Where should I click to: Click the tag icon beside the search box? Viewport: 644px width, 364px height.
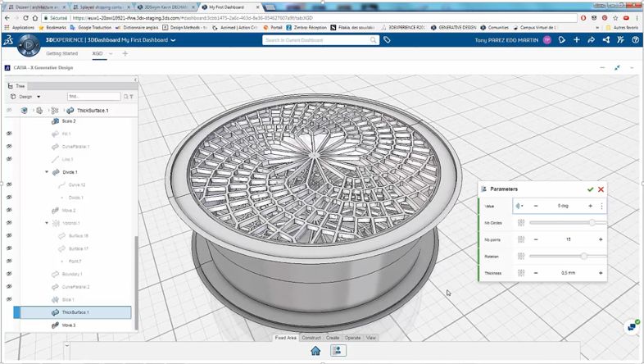(387, 40)
